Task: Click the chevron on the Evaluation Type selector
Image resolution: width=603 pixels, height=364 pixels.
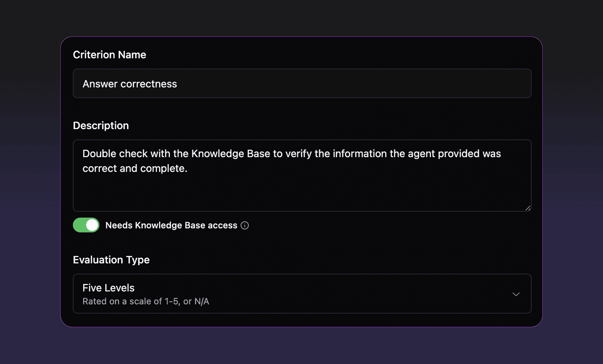Action: (516, 294)
